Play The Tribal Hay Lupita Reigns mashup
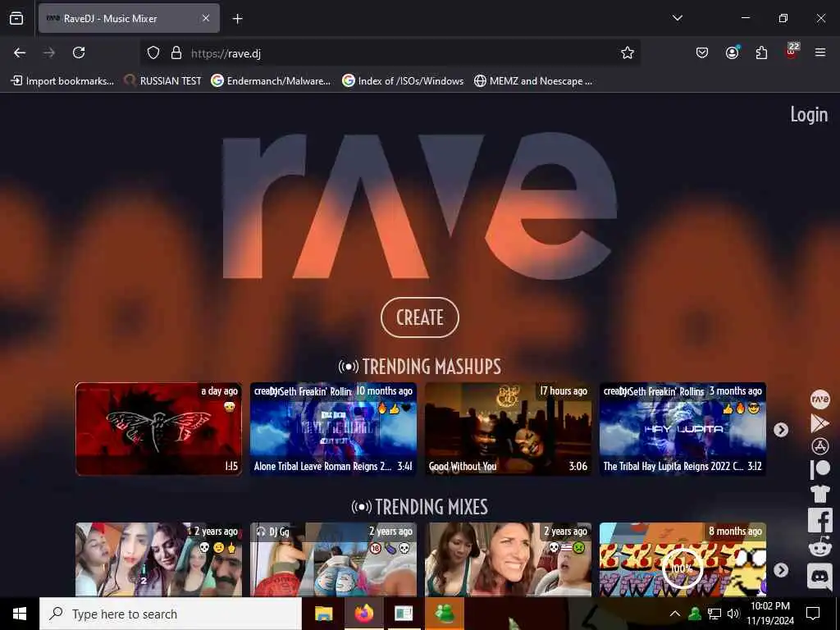This screenshot has width=840, height=630. point(683,428)
